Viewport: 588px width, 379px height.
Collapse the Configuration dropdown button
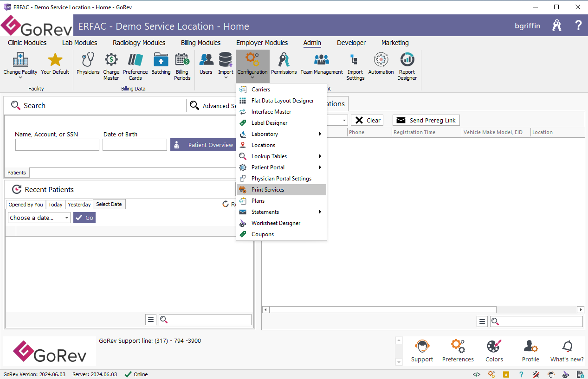pyautogui.click(x=252, y=66)
